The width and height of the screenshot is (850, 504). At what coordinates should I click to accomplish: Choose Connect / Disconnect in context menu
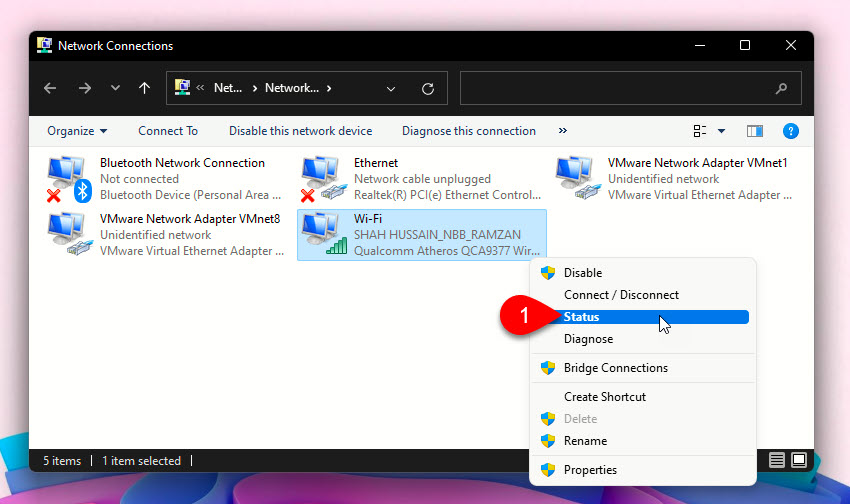643,295
